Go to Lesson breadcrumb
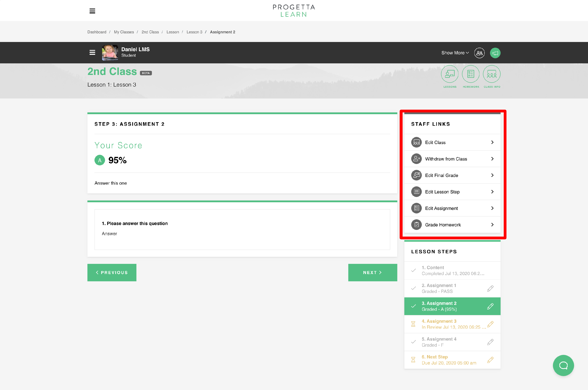The image size is (588, 390). pos(173,32)
